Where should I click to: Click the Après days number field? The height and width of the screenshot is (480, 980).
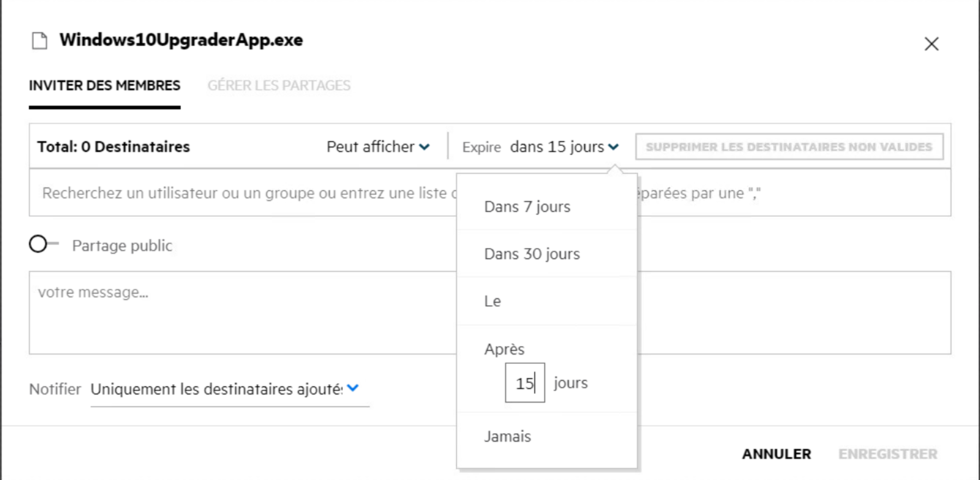(x=524, y=383)
